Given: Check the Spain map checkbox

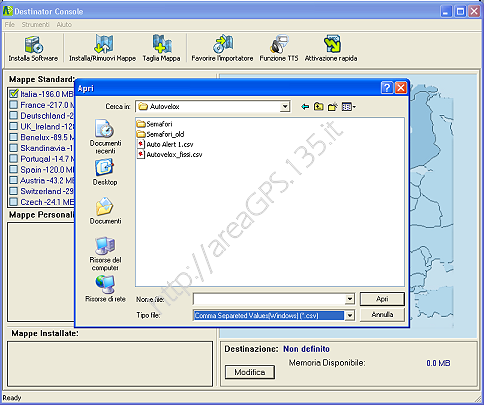Looking at the screenshot, I should (14, 169).
